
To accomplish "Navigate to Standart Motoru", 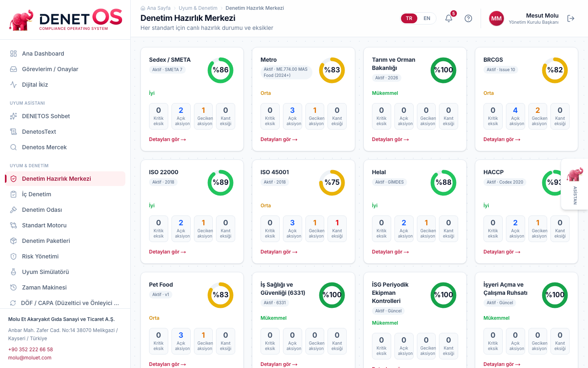I will pyautogui.click(x=65, y=225).
